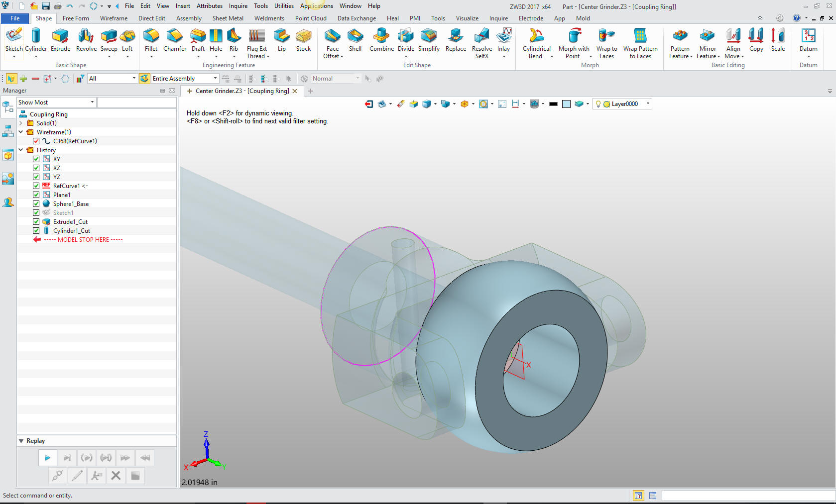Click the Cylindrical Bend tool
The image size is (836, 504).
pos(537,43)
